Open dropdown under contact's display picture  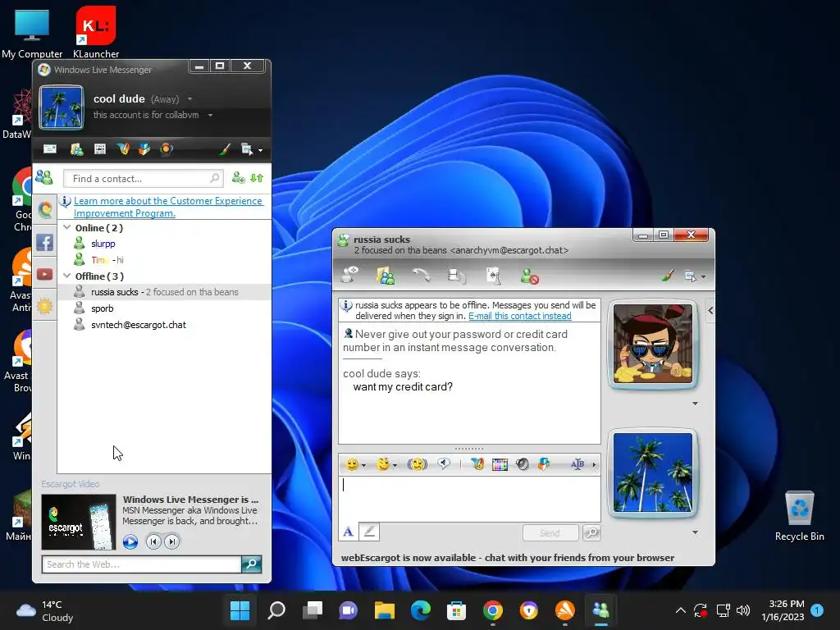tap(695, 404)
